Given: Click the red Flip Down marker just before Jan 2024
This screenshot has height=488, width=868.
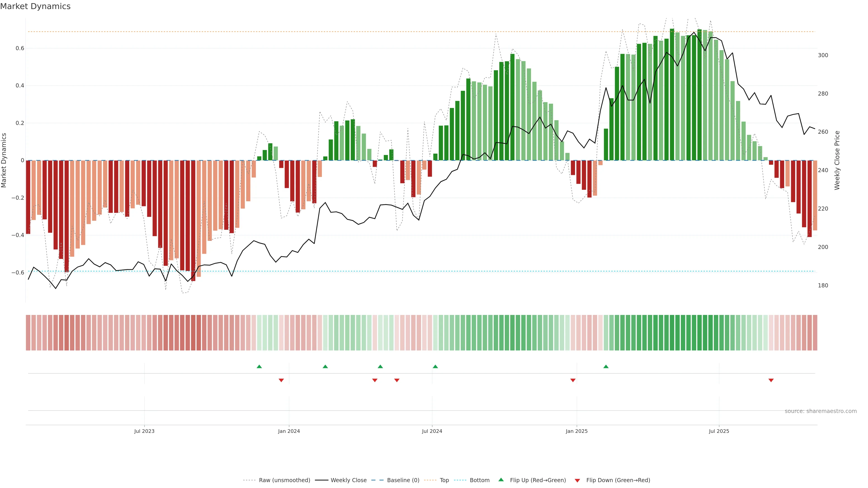Looking at the screenshot, I should (281, 380).
